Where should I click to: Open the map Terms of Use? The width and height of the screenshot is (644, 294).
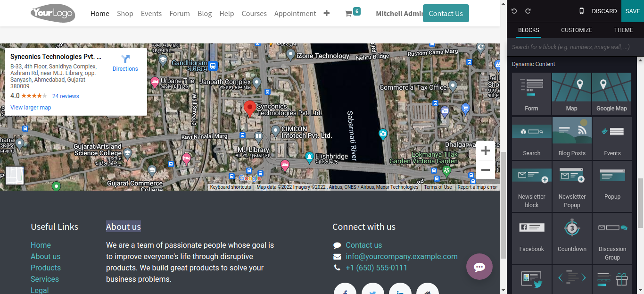[438, 187]
